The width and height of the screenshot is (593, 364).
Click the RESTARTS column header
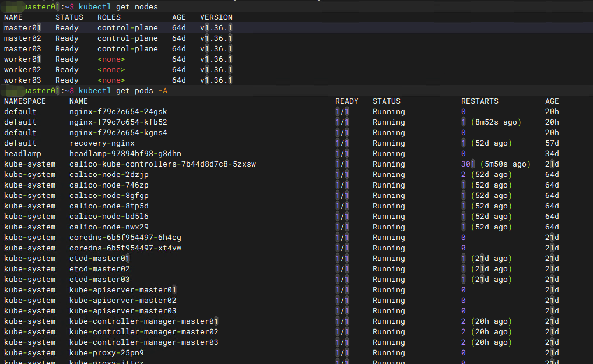(x=479, y=101)
